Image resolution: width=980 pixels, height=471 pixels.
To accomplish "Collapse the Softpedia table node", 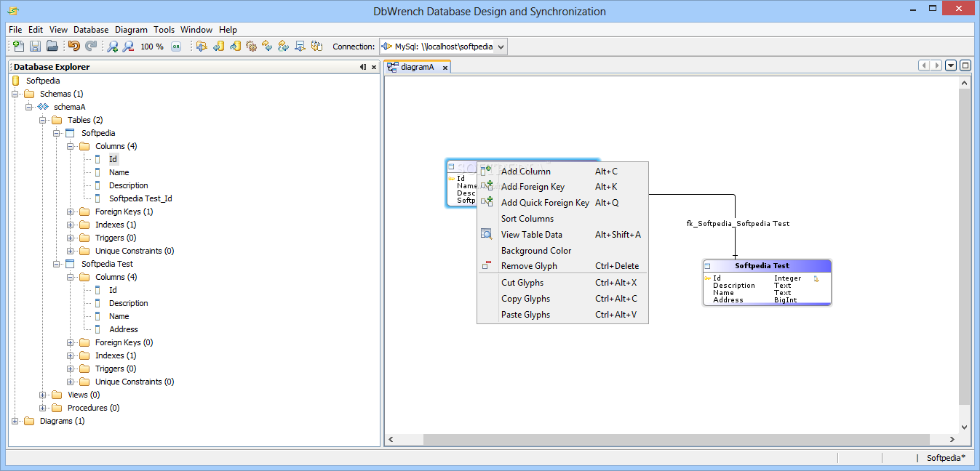I will pos(57,133).
